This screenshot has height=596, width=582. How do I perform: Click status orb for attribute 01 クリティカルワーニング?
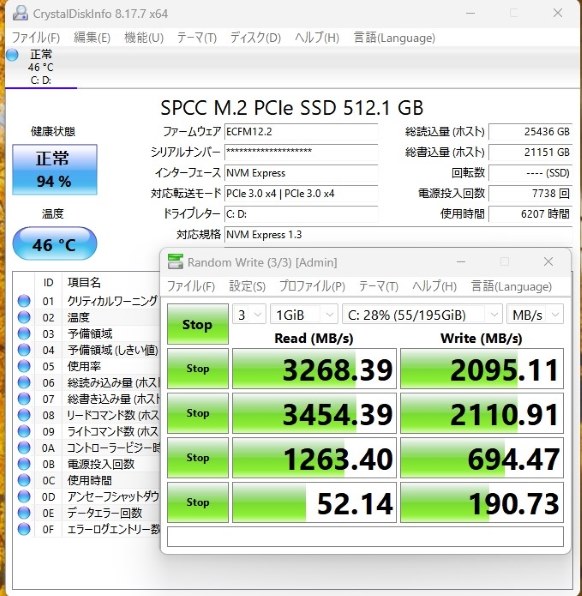click(x=24, y=301)
